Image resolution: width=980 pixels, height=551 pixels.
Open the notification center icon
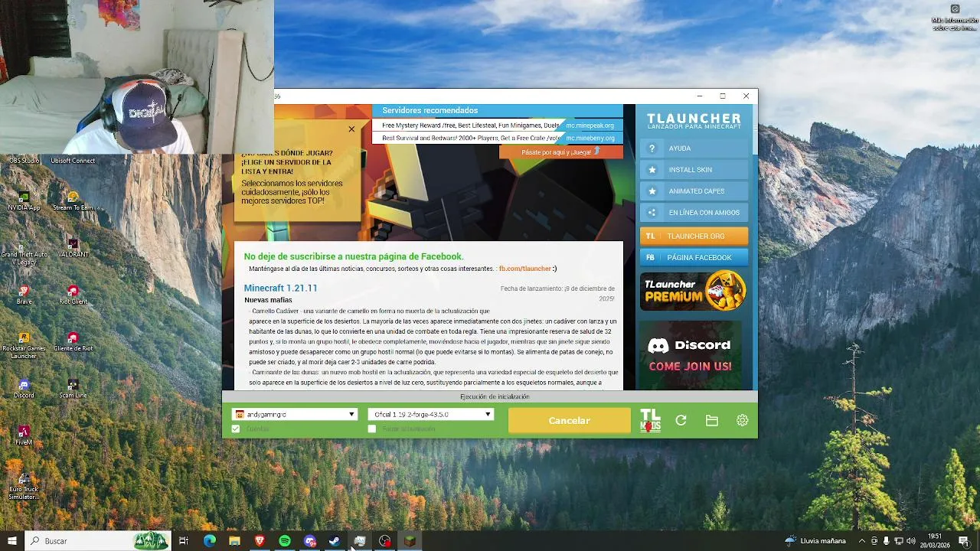(964, 541)
